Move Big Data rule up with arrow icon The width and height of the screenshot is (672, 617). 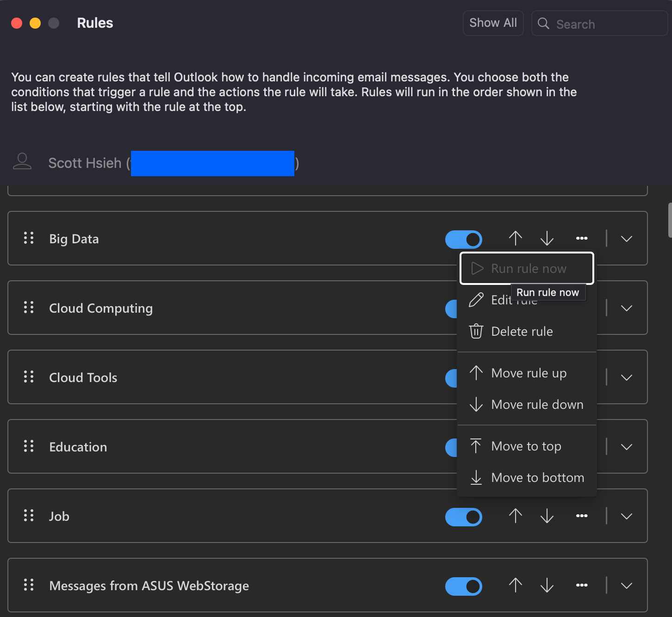click(x=515, y=238)
